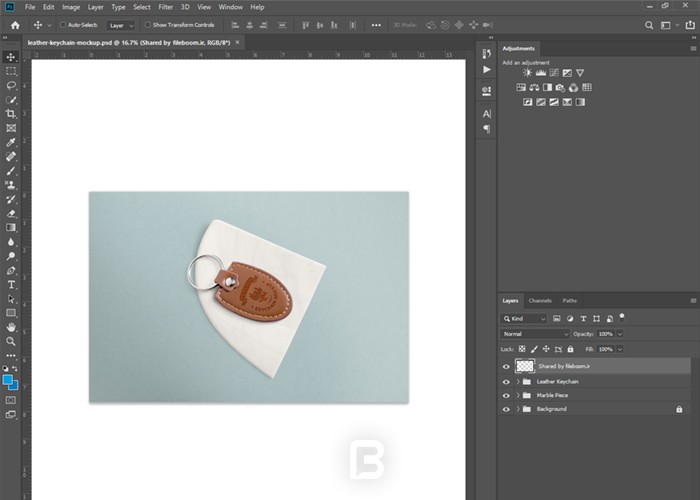This screenshot has width=700, height=500.
Task: Click the Home button in options bar
Action: (15, 25)
